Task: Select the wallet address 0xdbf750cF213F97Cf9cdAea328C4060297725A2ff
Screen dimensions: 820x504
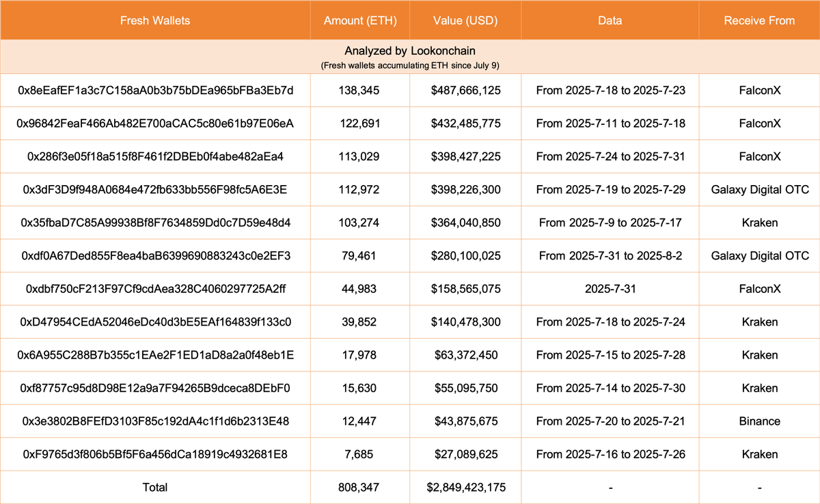Action: click(x=155, y=289)
